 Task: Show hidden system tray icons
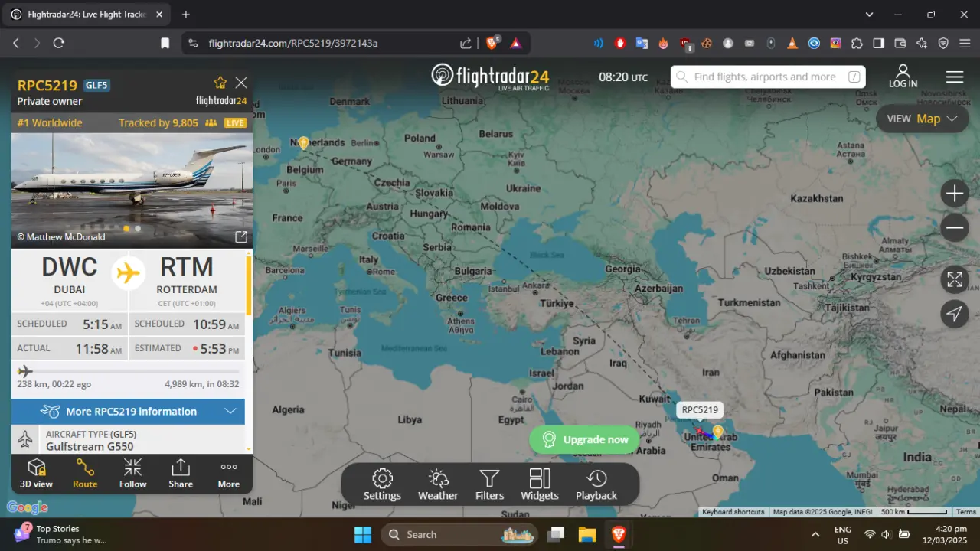click(x=815, y=534)
